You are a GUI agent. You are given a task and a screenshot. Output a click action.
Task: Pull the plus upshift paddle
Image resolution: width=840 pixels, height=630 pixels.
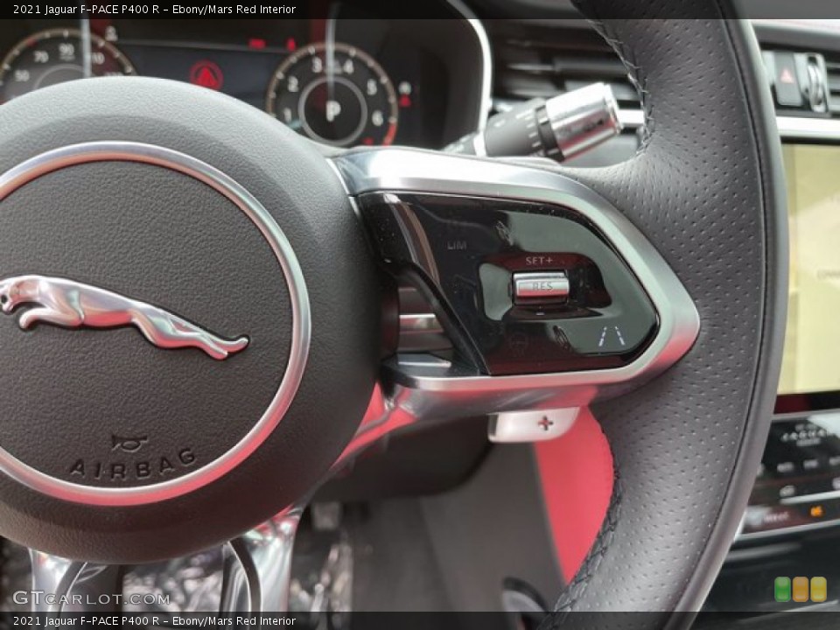click(533, 424)
